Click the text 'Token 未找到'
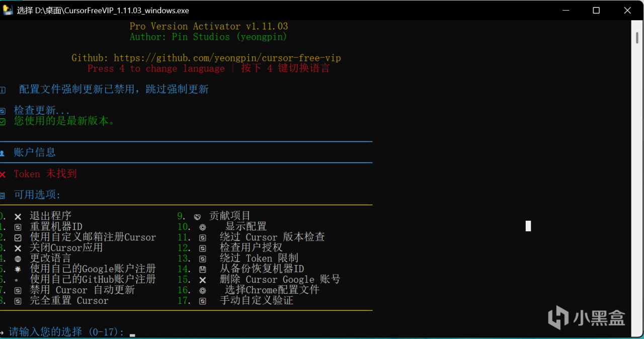 pyautogui.click(x=45, y=174)
